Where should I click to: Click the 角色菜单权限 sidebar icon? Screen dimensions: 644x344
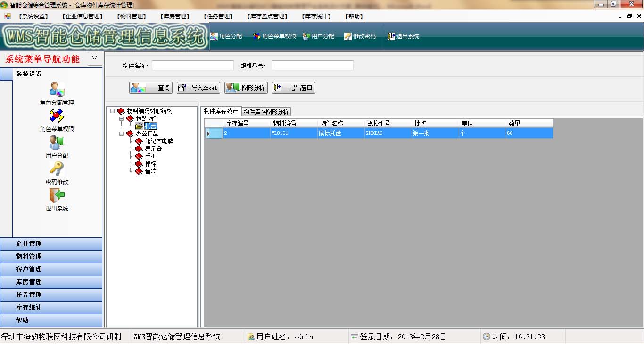[57, 116]
